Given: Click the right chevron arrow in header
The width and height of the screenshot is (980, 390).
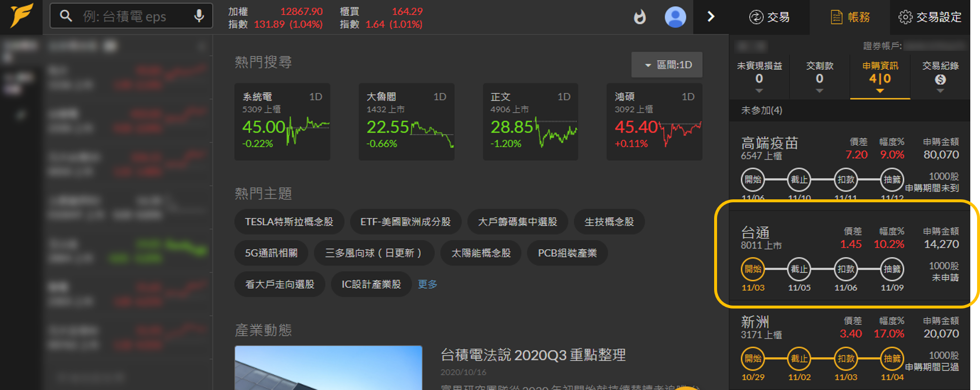Looking at the screenshot, I should click(x=711, y=16).
